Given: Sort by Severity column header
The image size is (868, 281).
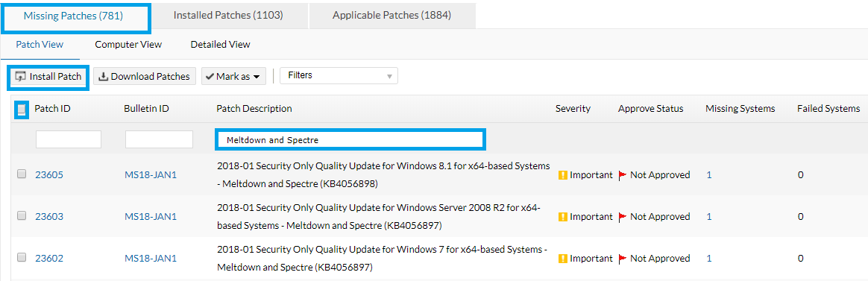Looking at the screenshot, I should tap(573, 108).
